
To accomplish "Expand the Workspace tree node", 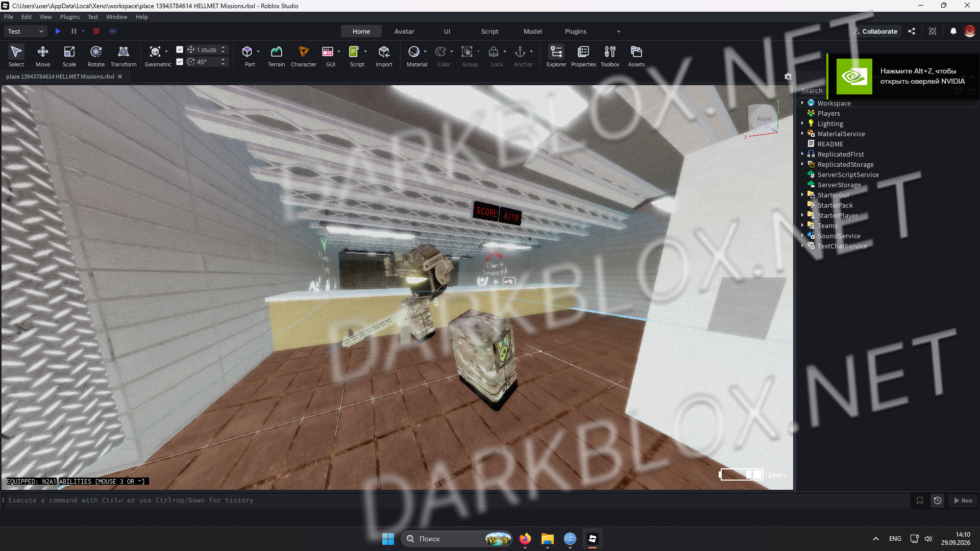I will tap(802, 103).
